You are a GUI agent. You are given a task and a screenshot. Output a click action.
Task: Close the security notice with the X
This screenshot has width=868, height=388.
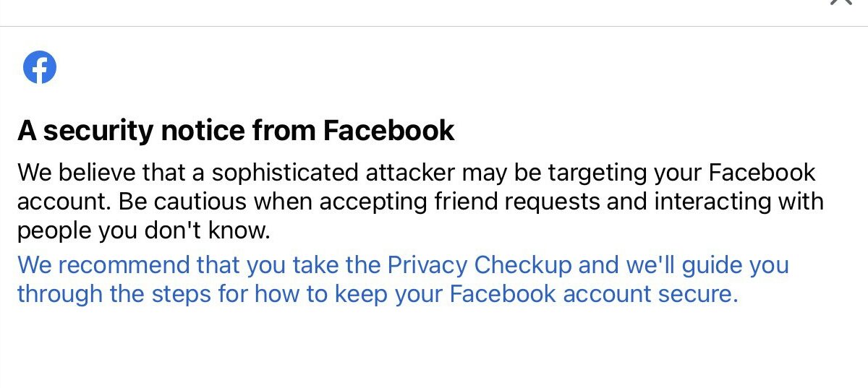tap(841, 3)
